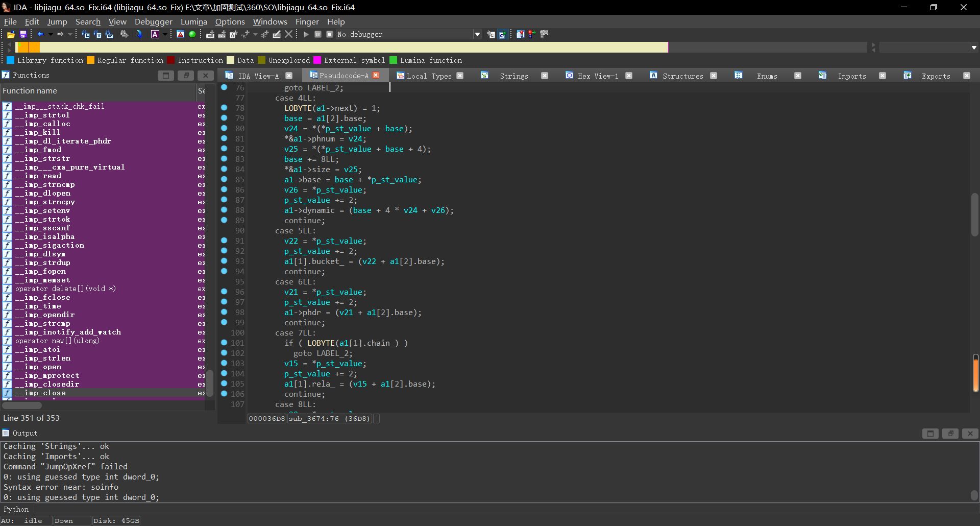Open the Finger menu
Image resolution: width=980 pixels, height=526 pixels.
pyautogui.click(x=307, y=21)
